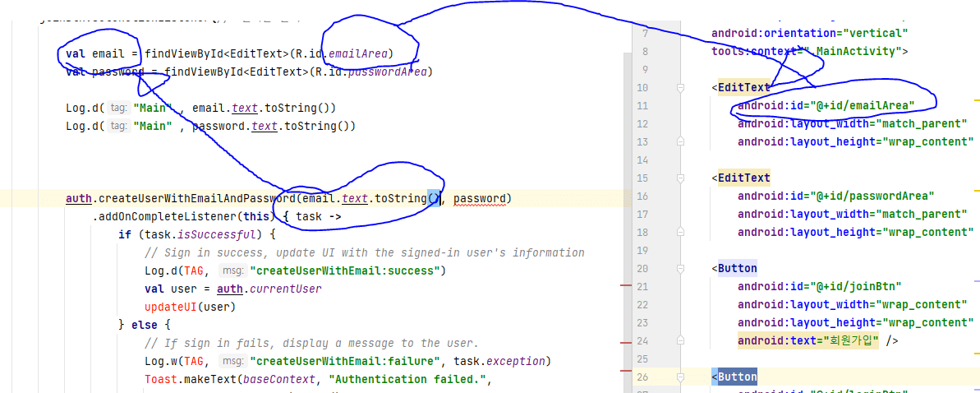Viewport: 980px width, 393px height.
Task: Click fold end marker at line 13
Action: (x=681, y=142)
